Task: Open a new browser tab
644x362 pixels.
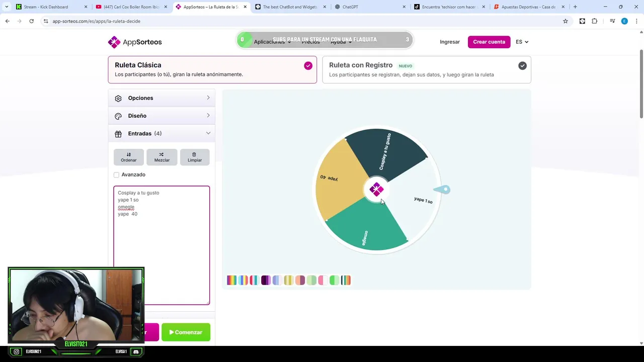Action: tap(575, 7)
